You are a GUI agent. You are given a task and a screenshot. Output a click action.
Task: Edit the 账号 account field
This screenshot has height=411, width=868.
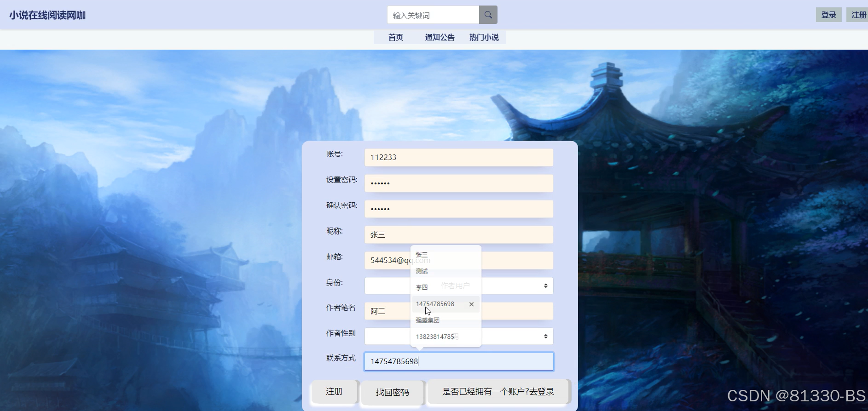459,157
